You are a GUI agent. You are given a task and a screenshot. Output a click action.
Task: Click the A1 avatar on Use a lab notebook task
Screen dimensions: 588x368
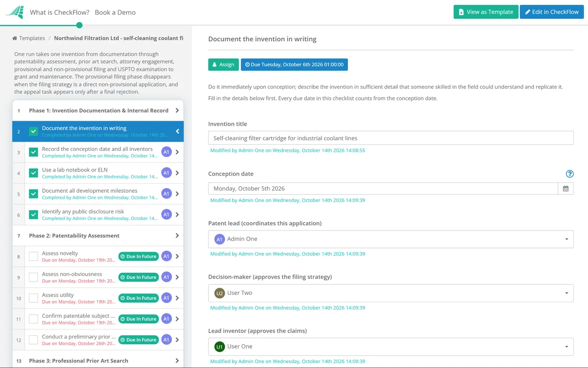[166, 173]
